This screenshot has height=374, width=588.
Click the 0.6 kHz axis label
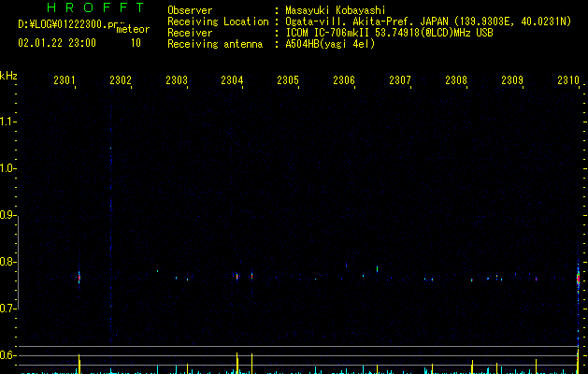coord(7,355)
